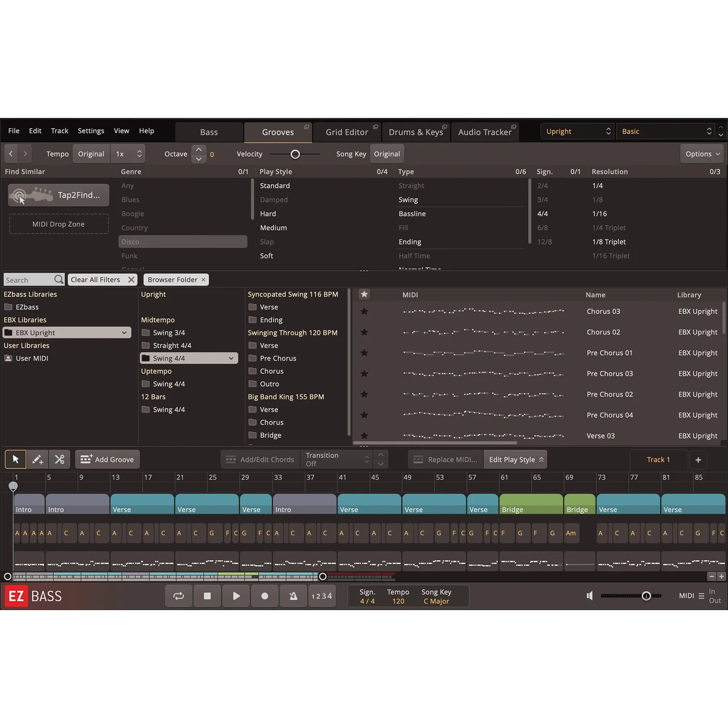Viewport: 728px width, 728px height.
Task: Click the favorites star column header
Action: click(364, 294)
